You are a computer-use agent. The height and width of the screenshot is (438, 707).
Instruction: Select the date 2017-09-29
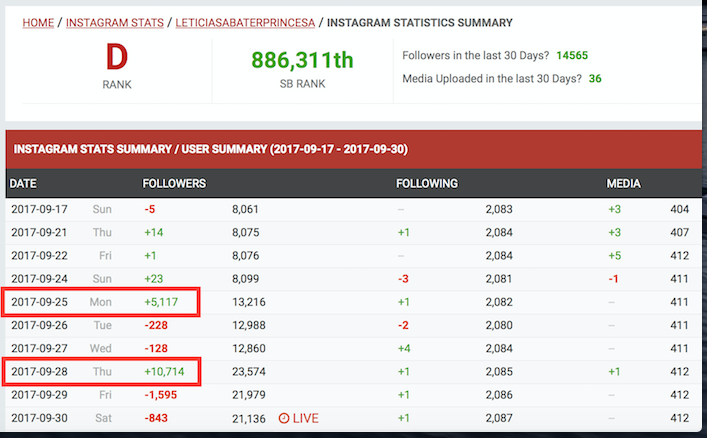(39, 395)
